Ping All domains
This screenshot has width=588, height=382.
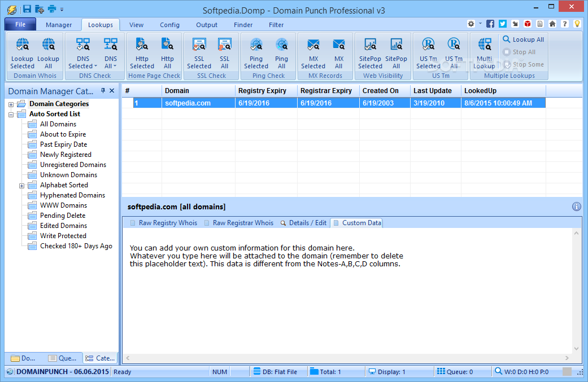coord(282,54)
